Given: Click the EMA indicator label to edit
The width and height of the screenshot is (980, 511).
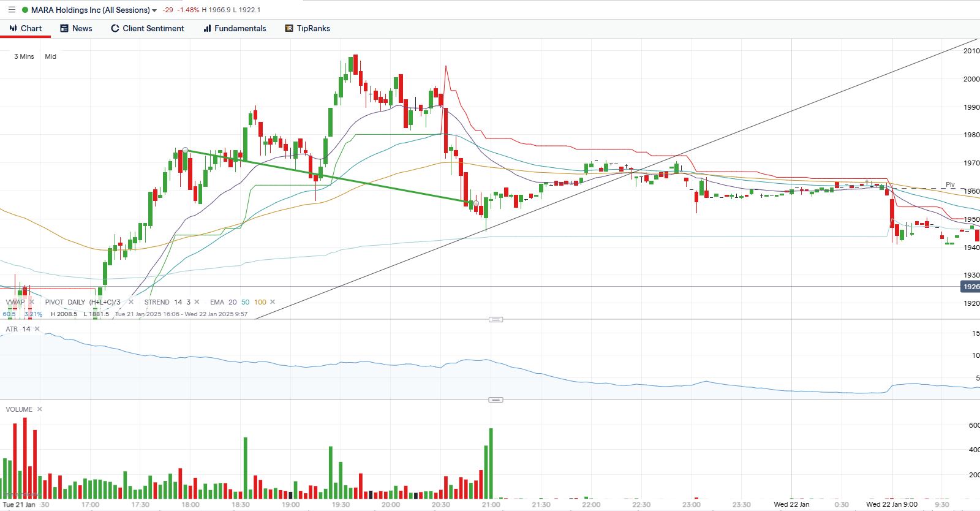Looking at the screenshot, I should [217, 302].
